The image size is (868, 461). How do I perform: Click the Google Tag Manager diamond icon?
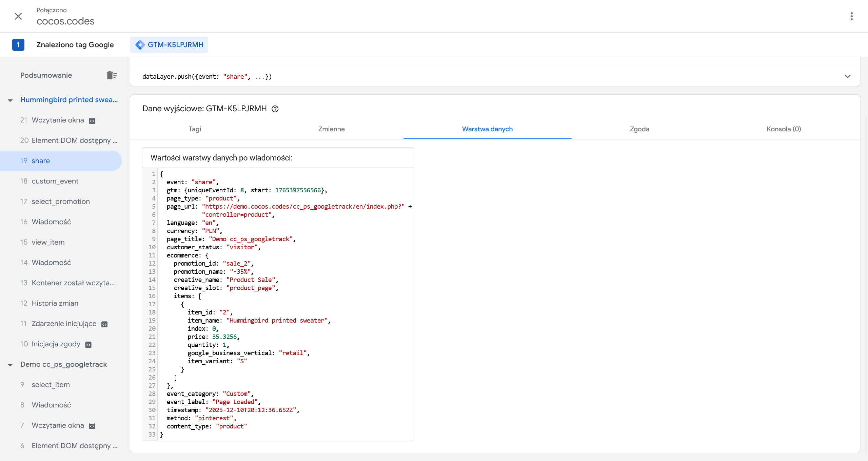140,44
